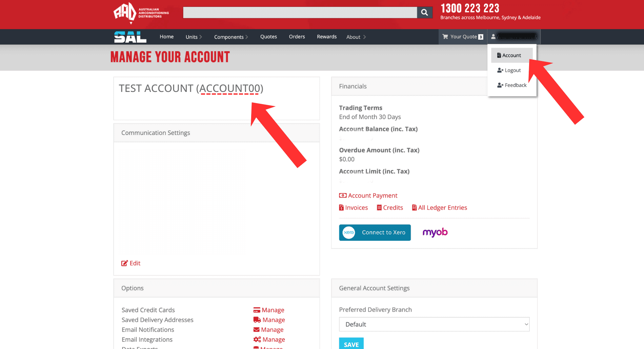This screenshot has width=644, height=349.
Task: Open the Preferred Delivery Branch dropdown
Action: point(434,324)
